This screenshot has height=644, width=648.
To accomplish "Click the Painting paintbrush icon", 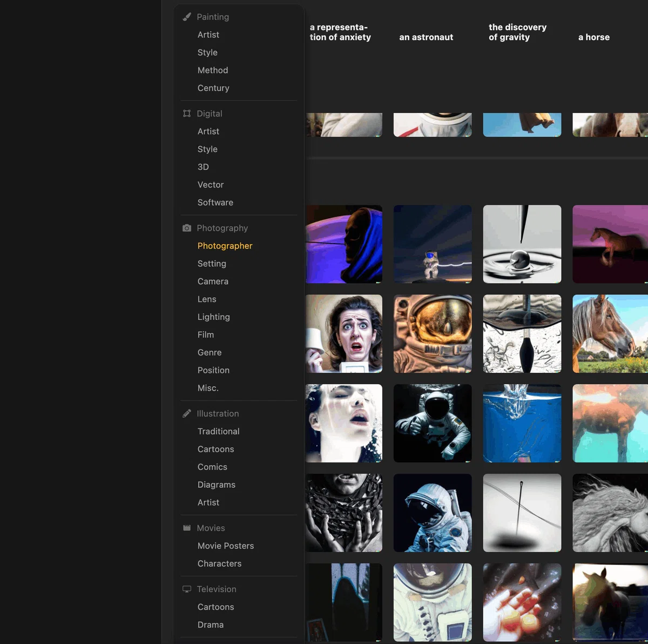I will click(187, 17).
